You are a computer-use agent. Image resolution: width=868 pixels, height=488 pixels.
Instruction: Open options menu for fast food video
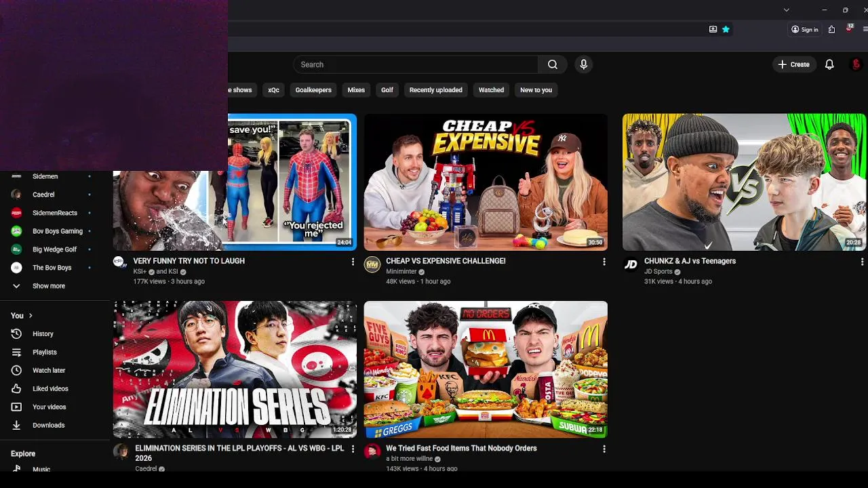coord(604,449)
